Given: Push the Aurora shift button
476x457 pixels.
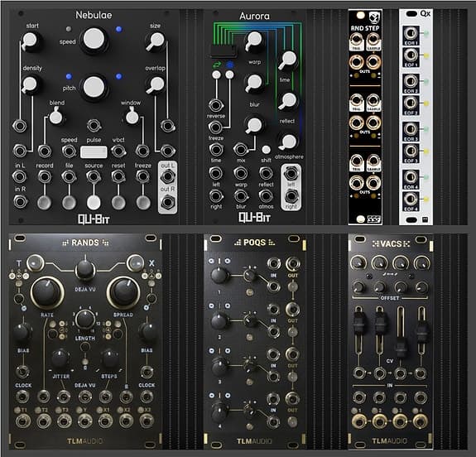Looking at the screenshot, I should 266,150.
